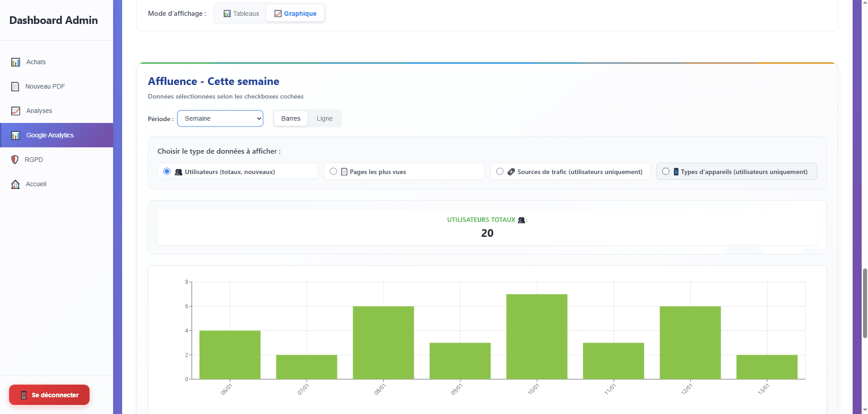Click the 06/01 bar in the chart
The height and width of the screenshot is (414, 868).
pyautogui.click(x=230, y=355)
